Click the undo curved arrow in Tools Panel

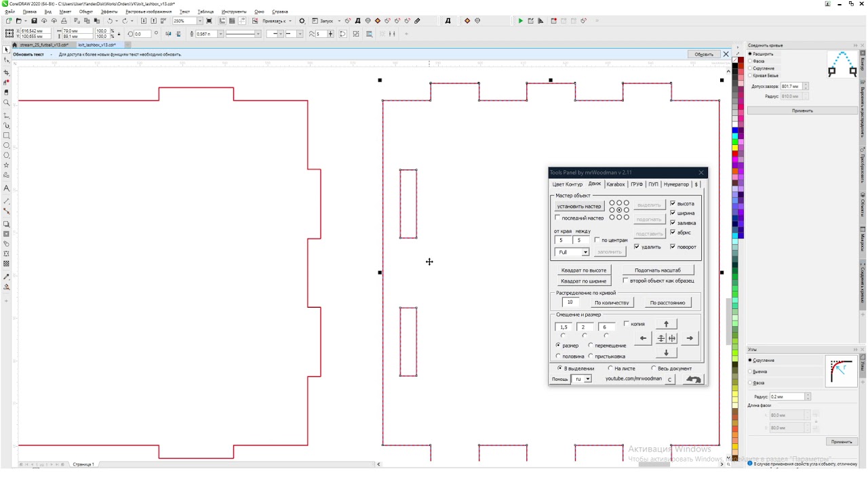pyautogui.click(x=693, y=380)
